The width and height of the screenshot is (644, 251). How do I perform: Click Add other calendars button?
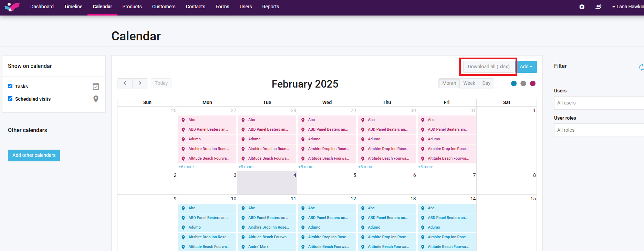[34, 155]
